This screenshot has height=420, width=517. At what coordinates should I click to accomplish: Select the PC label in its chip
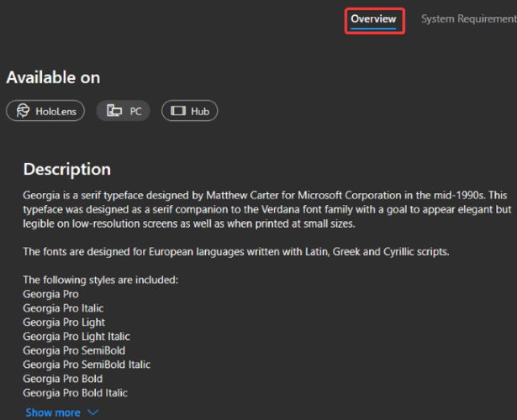pos(135,111)
